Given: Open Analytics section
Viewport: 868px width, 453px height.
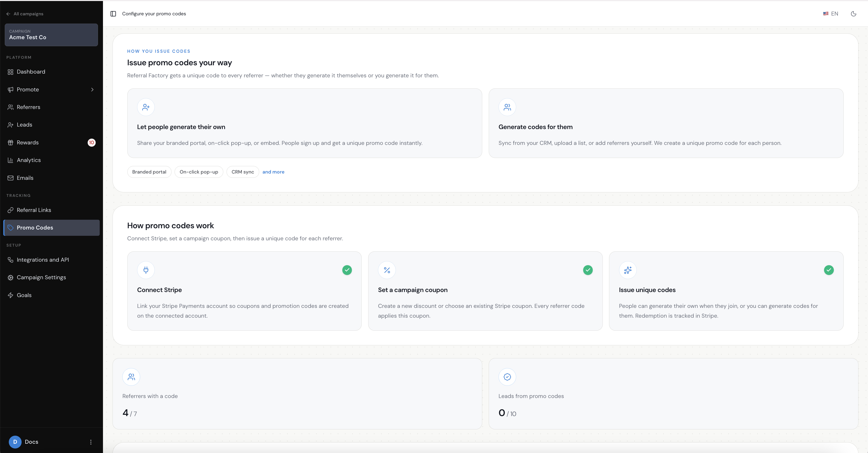Looking at the screenshot, I should tap(51, 160).
